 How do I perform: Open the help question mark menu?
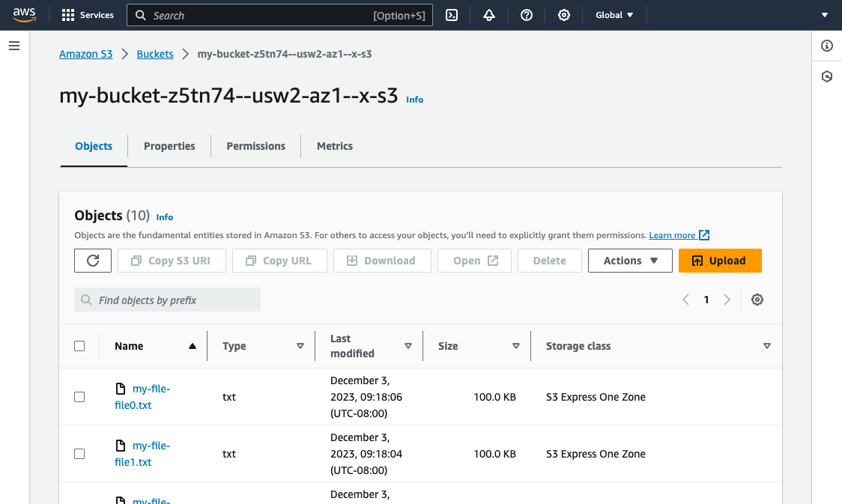(526, 15)
